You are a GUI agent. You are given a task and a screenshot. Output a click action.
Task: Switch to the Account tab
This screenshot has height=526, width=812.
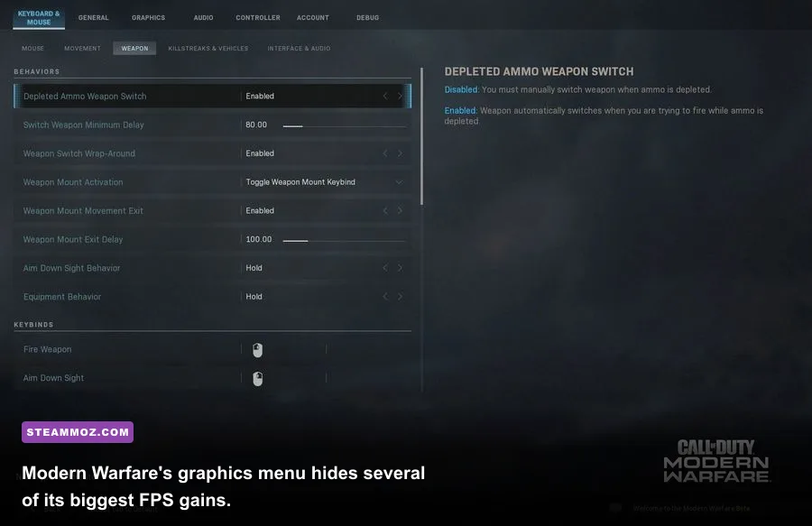313,18
